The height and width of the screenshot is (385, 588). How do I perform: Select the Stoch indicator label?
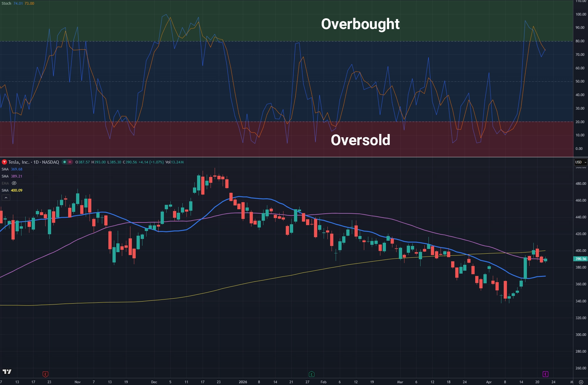(6, 4)
